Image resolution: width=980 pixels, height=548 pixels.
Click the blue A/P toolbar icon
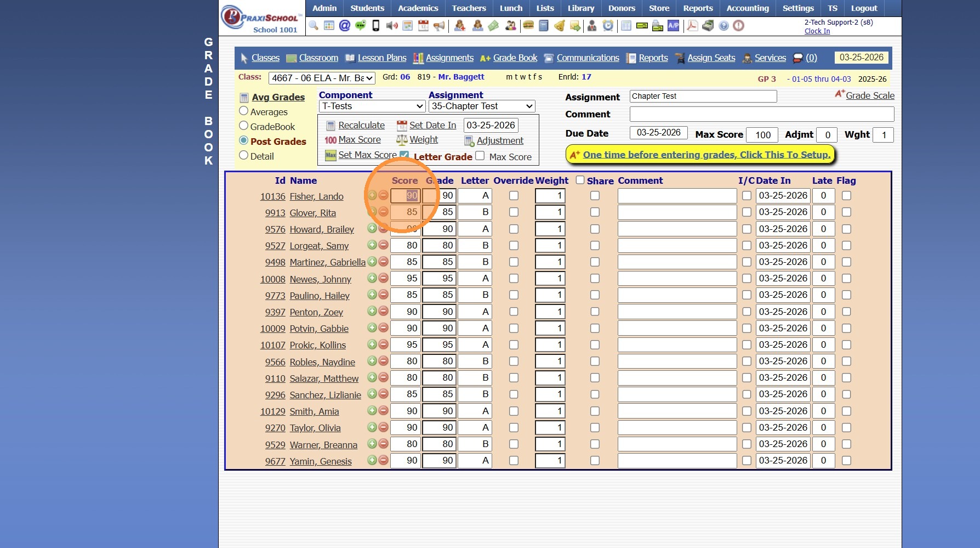[673, 26]
